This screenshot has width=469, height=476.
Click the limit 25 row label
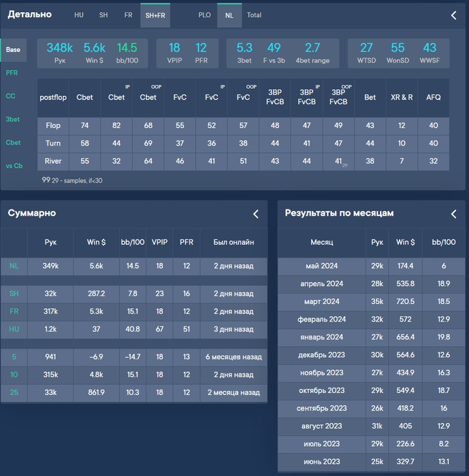(14, 392)
